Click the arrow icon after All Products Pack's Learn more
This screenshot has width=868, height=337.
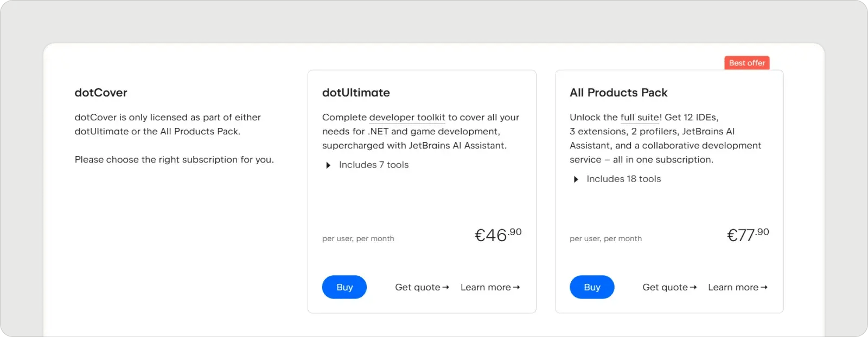point(764,287)
